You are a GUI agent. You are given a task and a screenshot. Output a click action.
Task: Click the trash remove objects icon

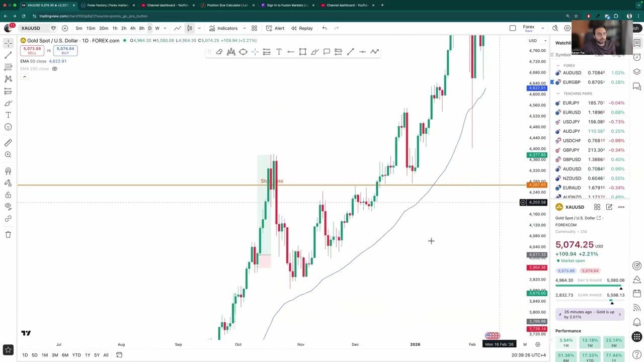tap(8, 234)
